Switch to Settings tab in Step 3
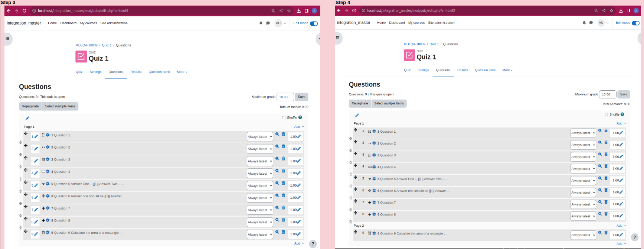 pyautogui.click(x=95, y=72)
